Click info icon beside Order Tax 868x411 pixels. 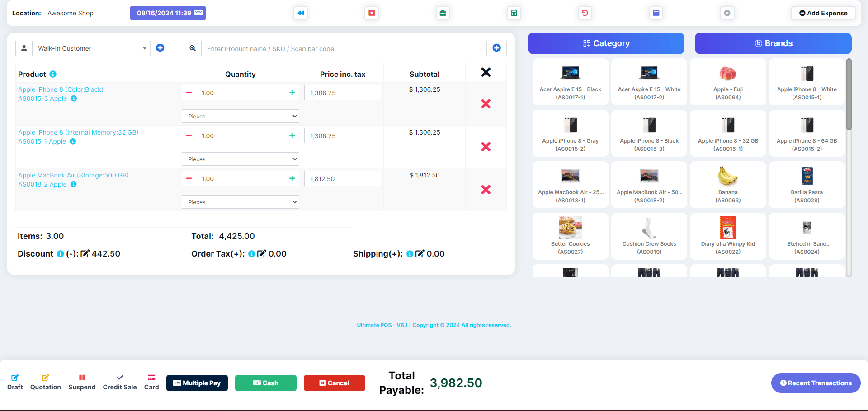pyautogui.click(x=252, y=254)
